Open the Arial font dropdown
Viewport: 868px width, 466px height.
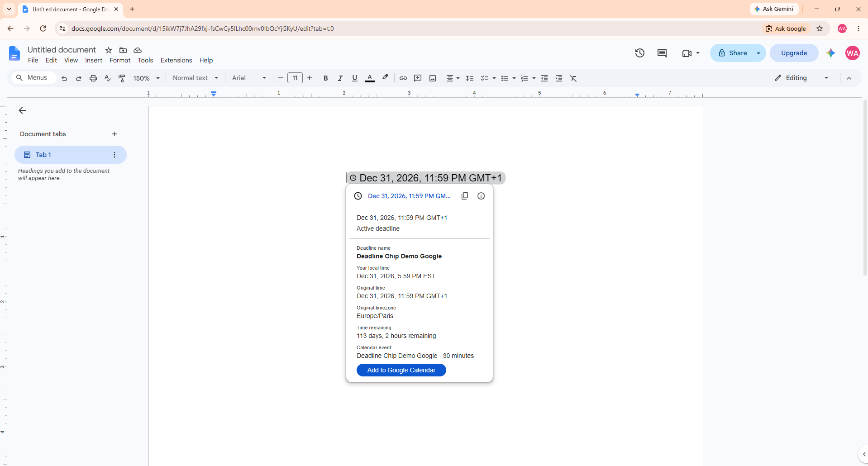249,78
